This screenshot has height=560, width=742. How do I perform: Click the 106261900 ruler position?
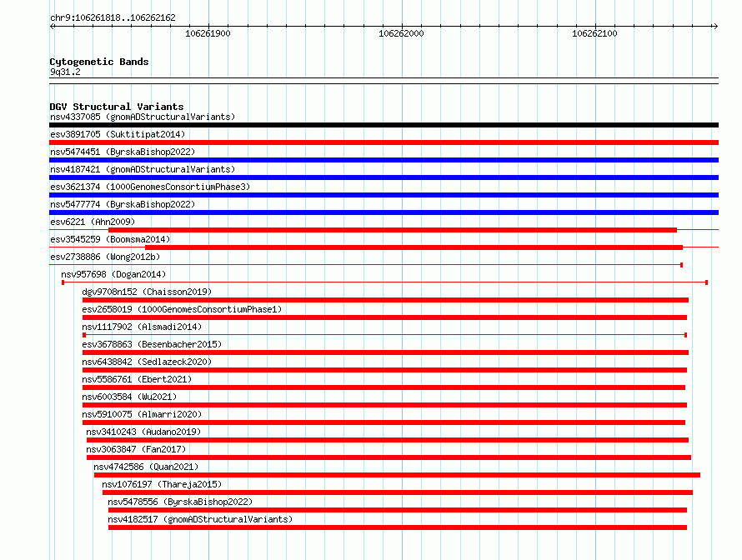tap(208, 33)
